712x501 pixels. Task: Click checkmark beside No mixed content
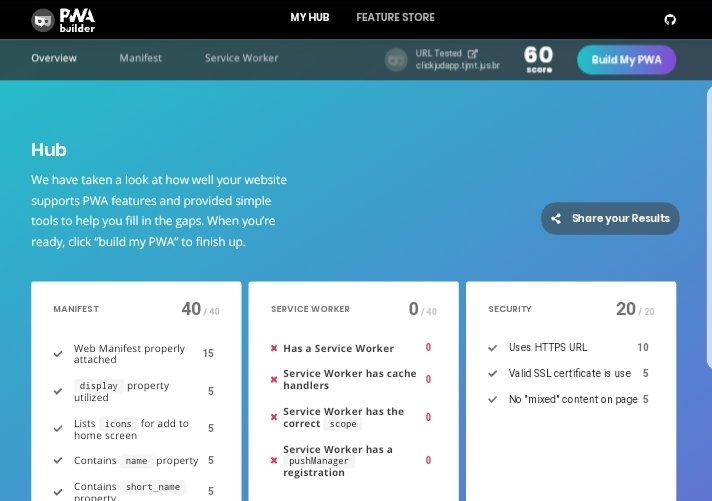tap(493, 399)
